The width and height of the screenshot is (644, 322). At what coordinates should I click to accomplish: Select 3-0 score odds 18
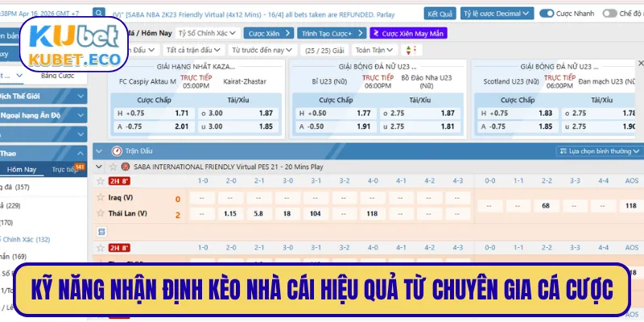pyautogui.click(x=287, y=213)
